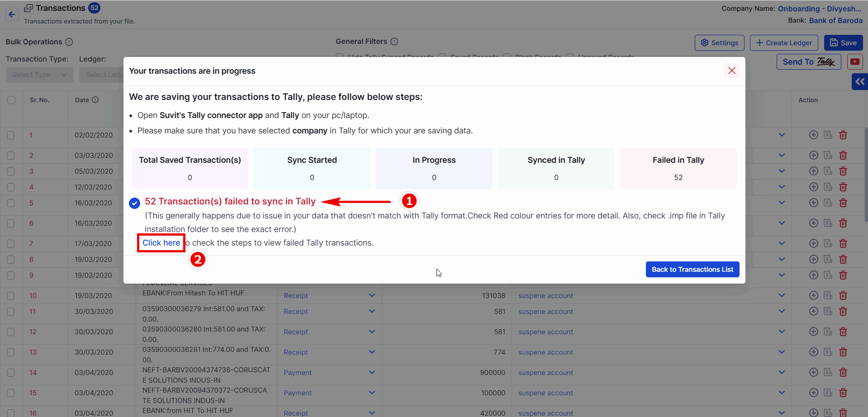Click the Bulk Operations info icon

coord(69,42)
